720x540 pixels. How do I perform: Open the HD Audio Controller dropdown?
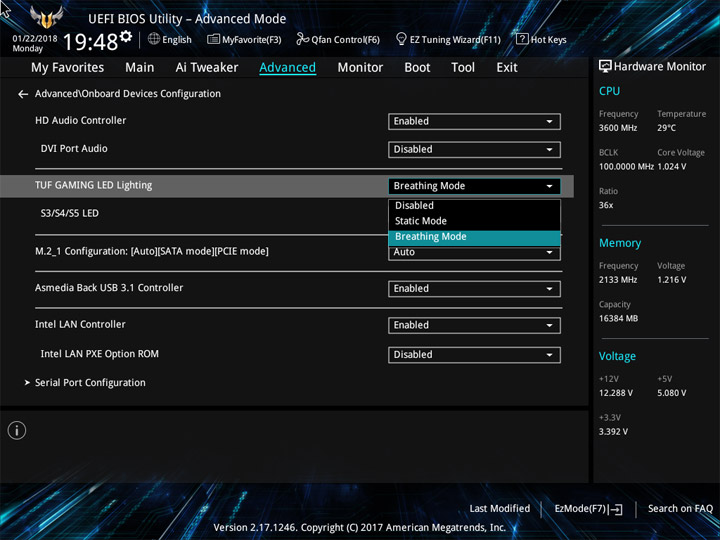tap(474, 122)
